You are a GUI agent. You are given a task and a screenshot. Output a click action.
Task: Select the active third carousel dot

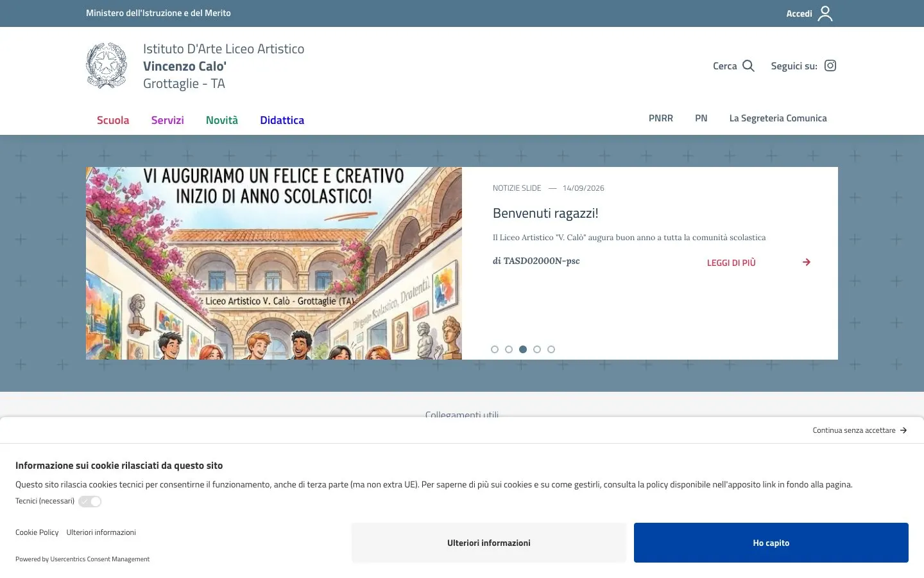point(523,349)
